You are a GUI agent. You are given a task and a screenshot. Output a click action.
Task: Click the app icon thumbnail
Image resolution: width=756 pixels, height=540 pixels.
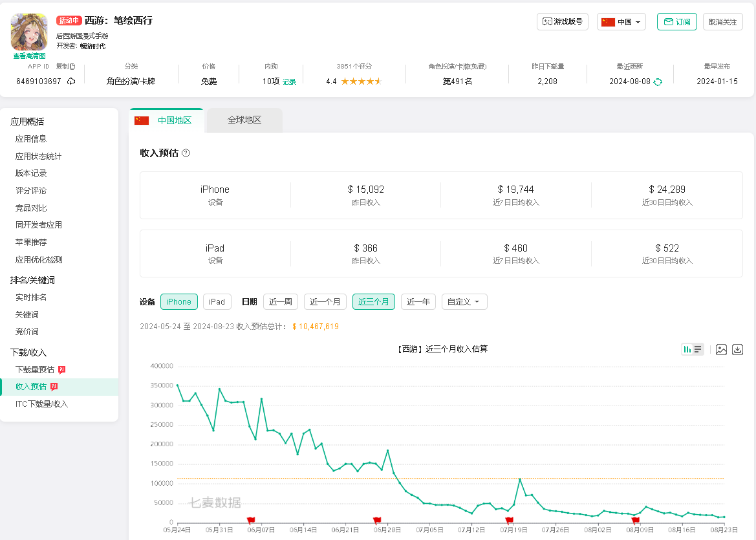(29, 32)
